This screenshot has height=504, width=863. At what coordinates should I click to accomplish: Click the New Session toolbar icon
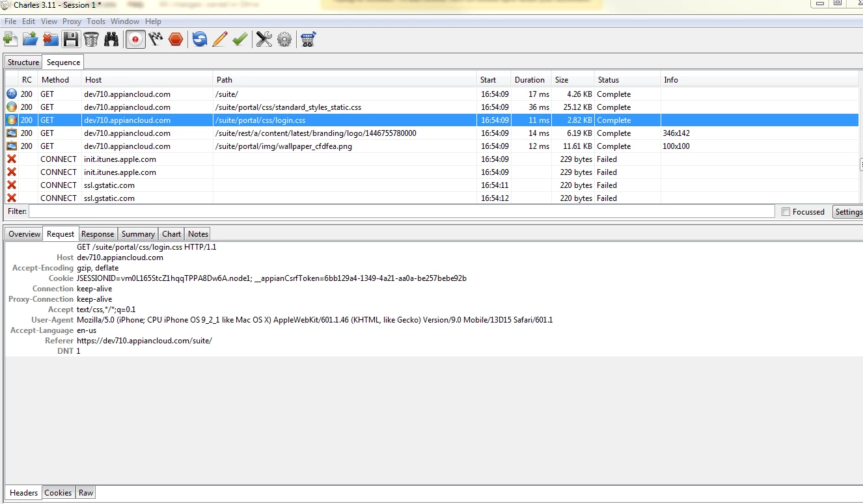10,39
